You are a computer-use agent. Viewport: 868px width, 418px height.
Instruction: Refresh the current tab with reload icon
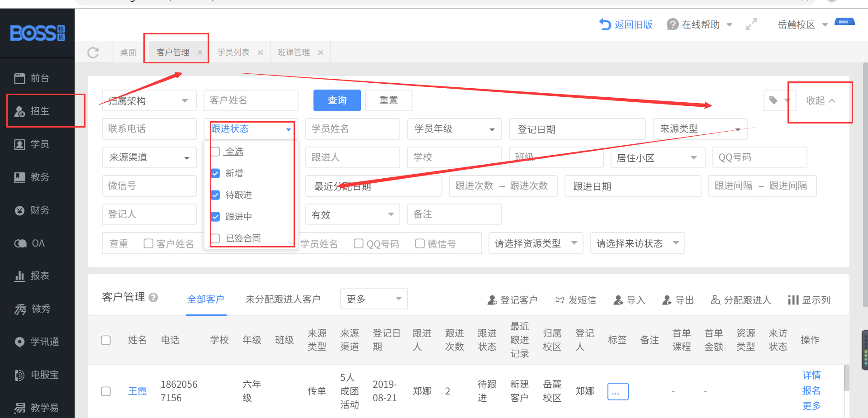(x=93, y=52)
